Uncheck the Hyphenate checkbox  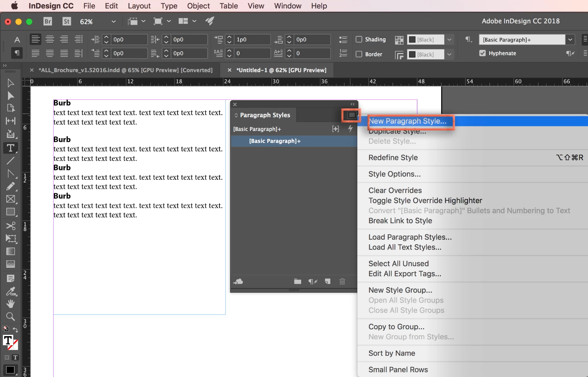[482, 53]
